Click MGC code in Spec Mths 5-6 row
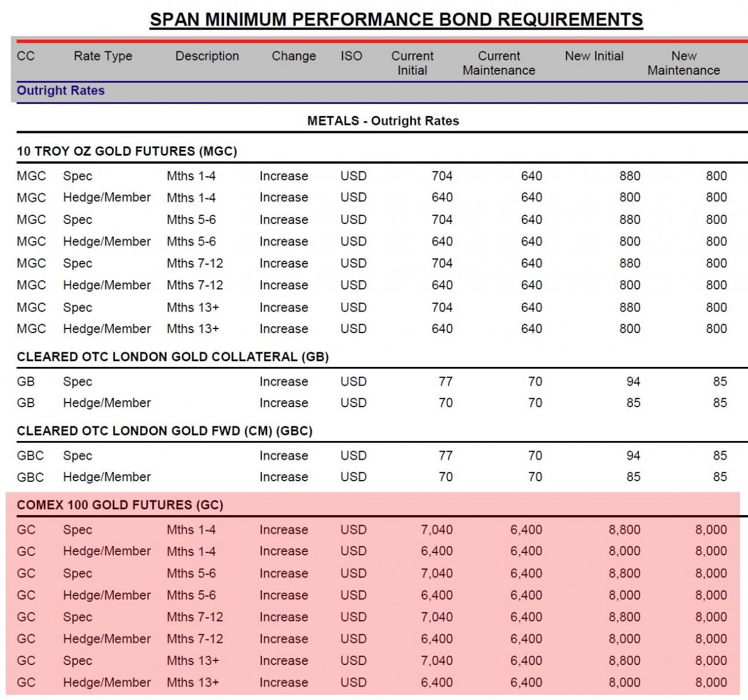The height and width of the screenshot is (700, 748). (x=31, y=220)
